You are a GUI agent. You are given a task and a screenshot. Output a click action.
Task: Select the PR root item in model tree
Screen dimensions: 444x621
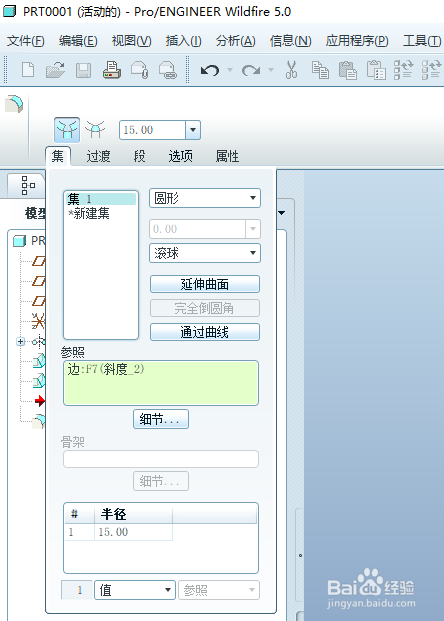pos(30,240)
